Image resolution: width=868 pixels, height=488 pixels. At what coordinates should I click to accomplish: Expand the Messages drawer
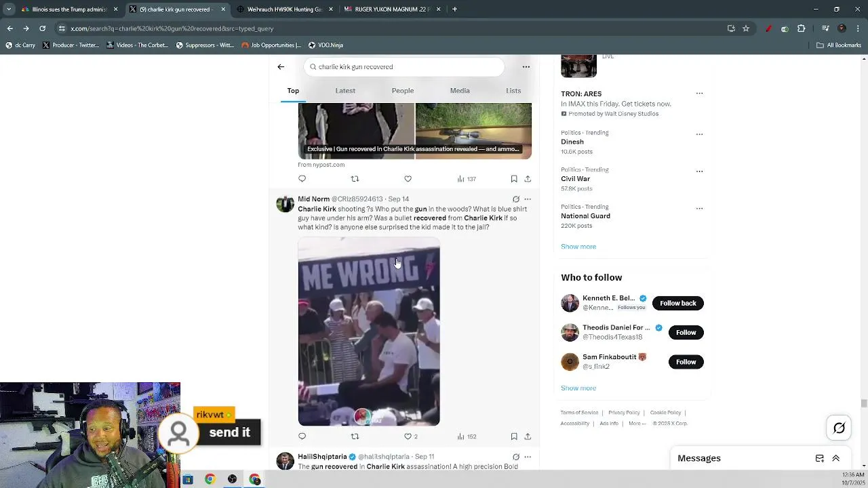click(836, 458)
